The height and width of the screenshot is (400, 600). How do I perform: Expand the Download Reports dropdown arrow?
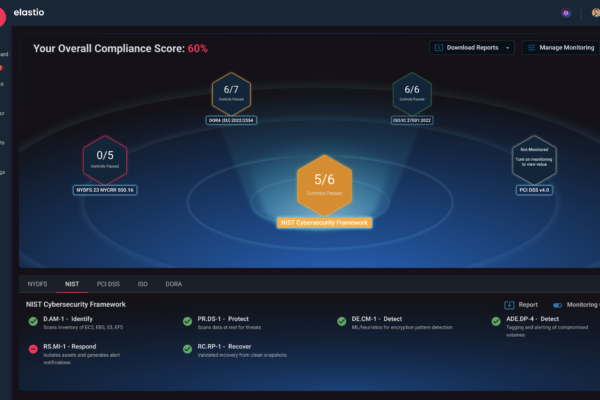(x=509, y=47)
